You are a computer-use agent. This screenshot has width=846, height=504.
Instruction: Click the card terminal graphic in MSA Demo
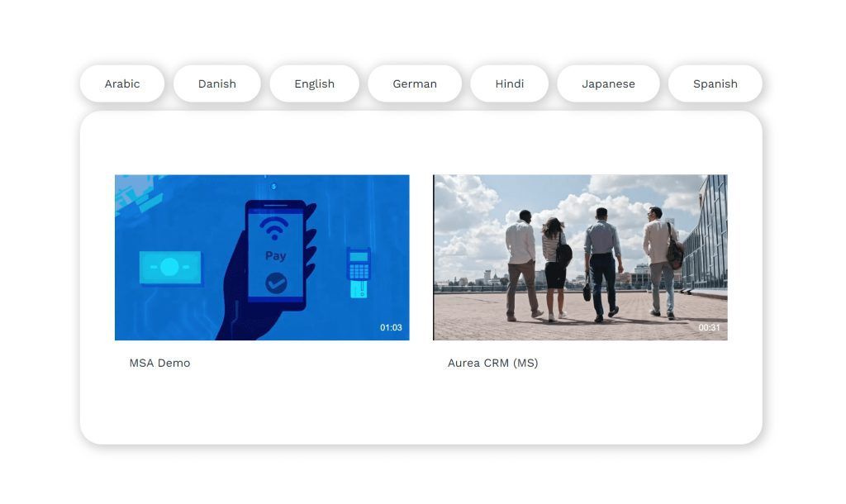pos(359,273)
